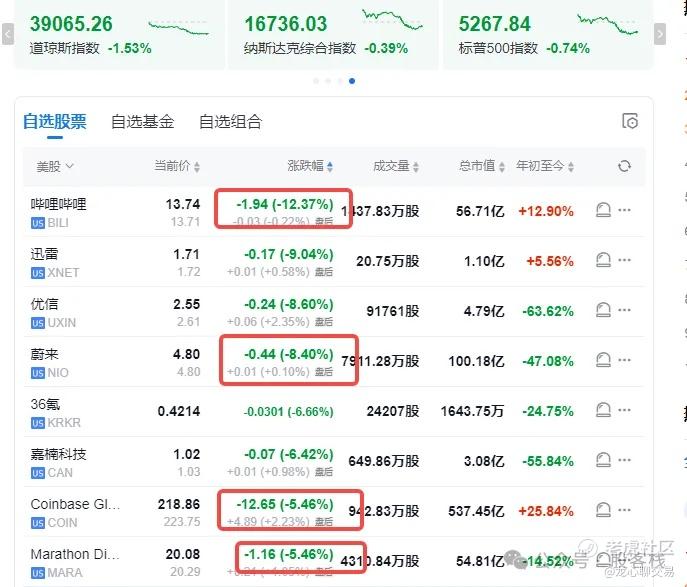Screen dimensions: 687x587
Task: Open more options for 优信 row
Action: [x=624, y=310]
